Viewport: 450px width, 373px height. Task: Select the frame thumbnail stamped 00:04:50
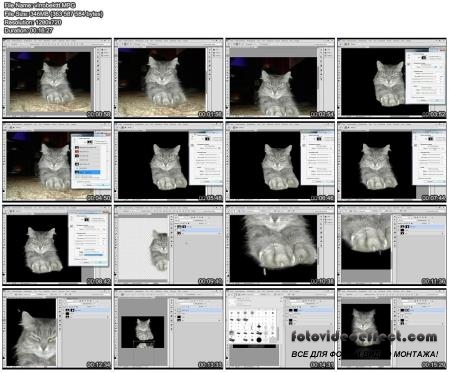pyautogui.click(x=57, y=162)
